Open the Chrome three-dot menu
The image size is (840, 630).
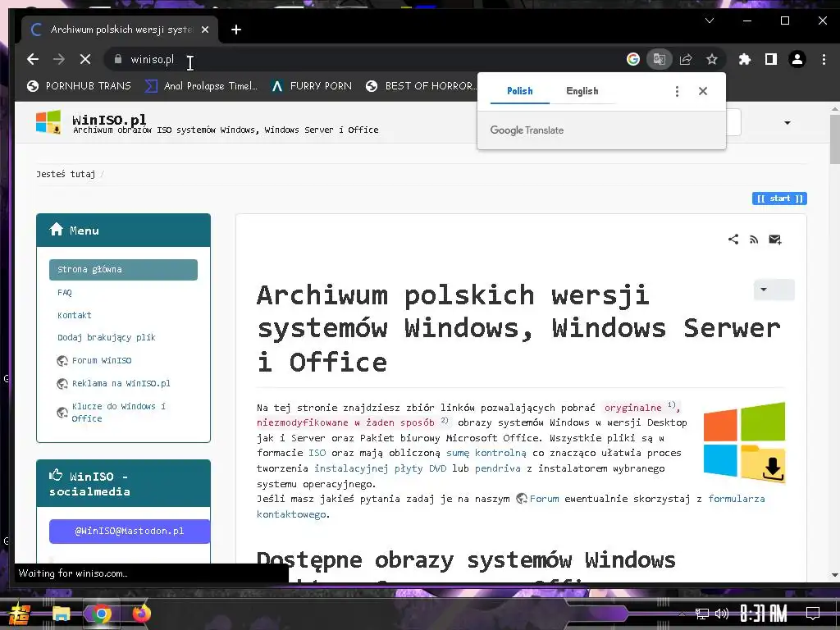point(824,59)
